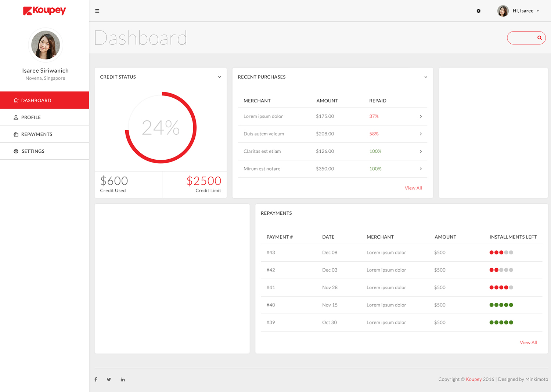551x392 pixels.
Task: Click View All under Repayments table
Action: click(528, 342)
